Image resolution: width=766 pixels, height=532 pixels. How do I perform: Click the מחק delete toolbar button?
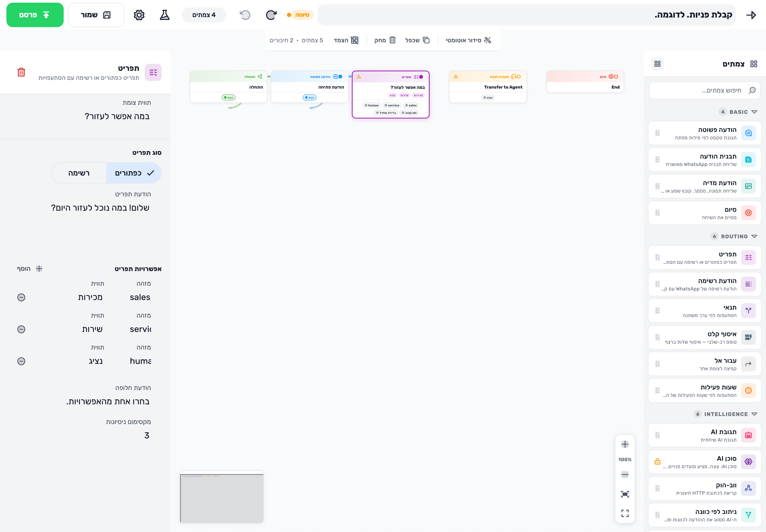coord(385,40)
